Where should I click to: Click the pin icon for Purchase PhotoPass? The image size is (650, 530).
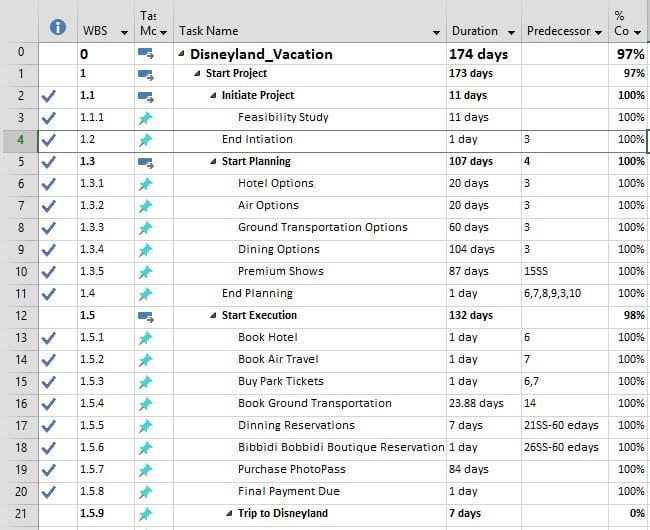(146, 470)
